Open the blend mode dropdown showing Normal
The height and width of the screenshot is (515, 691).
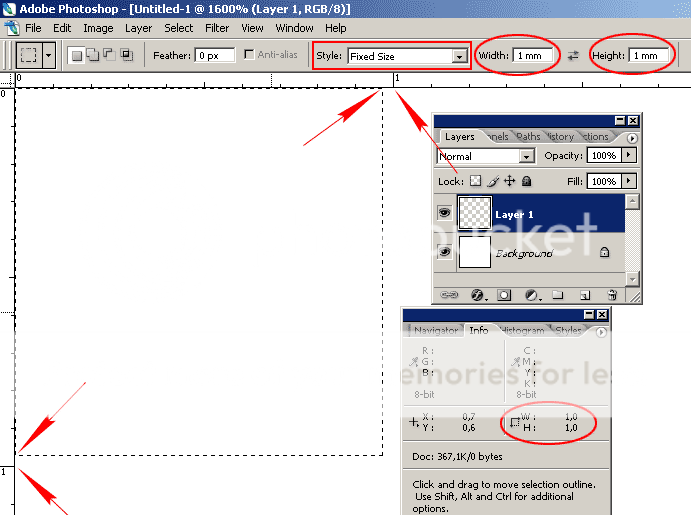485,156
